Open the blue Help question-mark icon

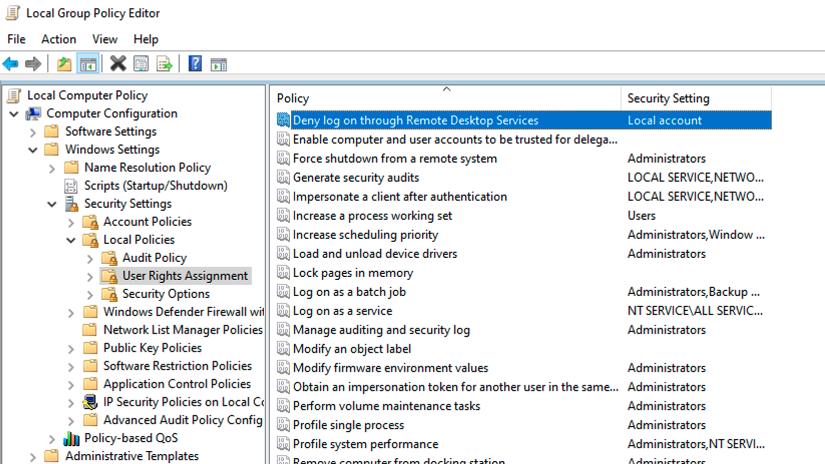pyautogui.click(x=195, y=64)
